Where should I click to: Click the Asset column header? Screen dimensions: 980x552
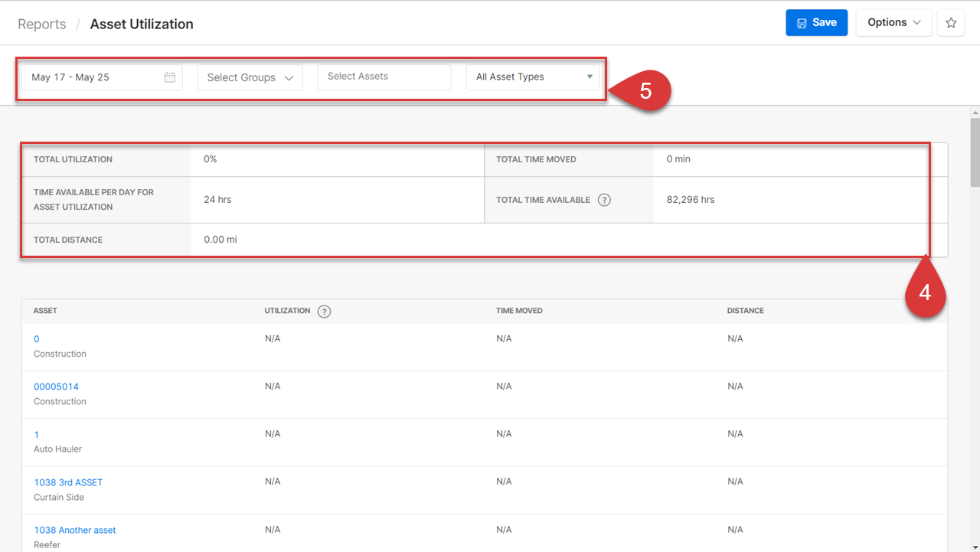[x=45, y=311]
